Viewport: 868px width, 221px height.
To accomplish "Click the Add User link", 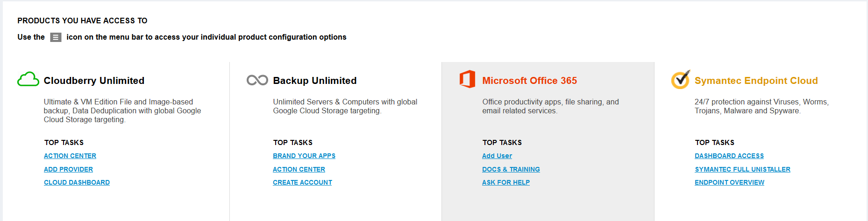I will (x=497, y=156).
